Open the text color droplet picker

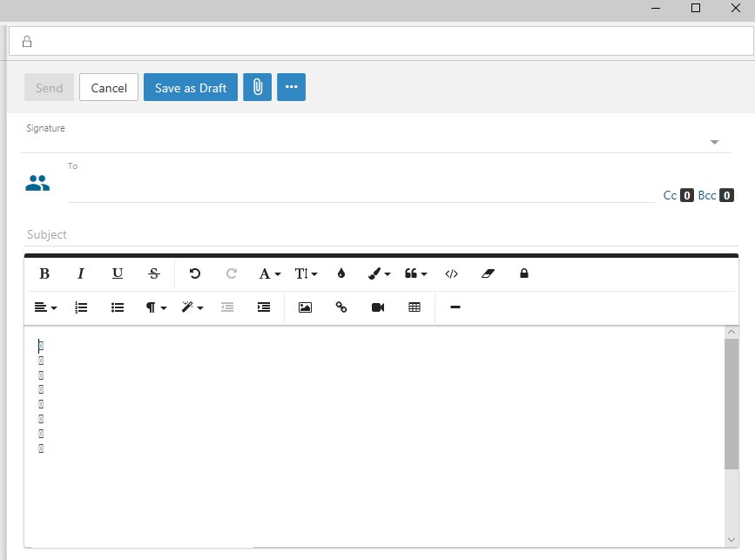click(341, 273)
